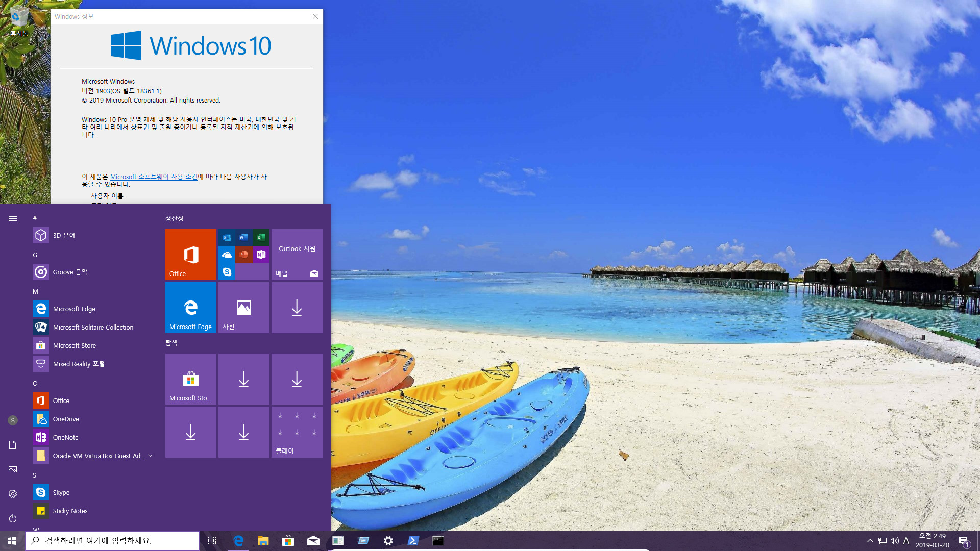
Task: Open the volume control in system tray
Action: click(895, 541)
